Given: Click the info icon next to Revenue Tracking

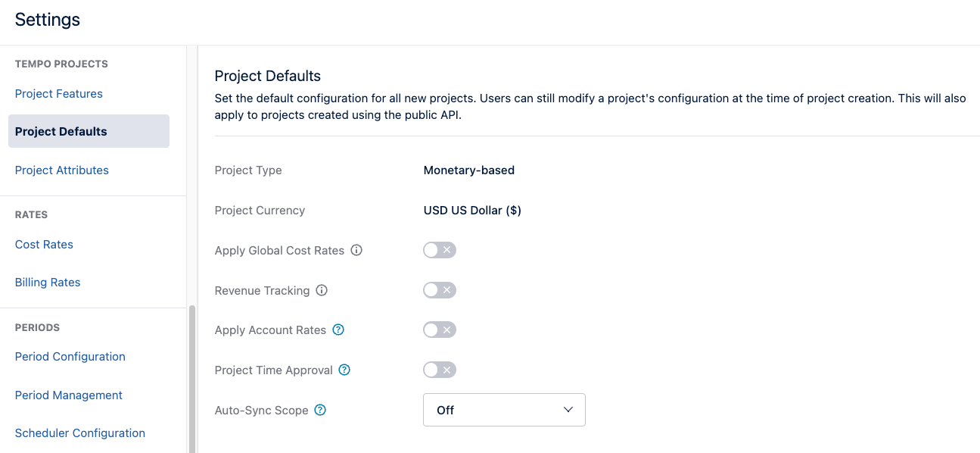Looking at the screenshot, I should (x=322, y=290).
